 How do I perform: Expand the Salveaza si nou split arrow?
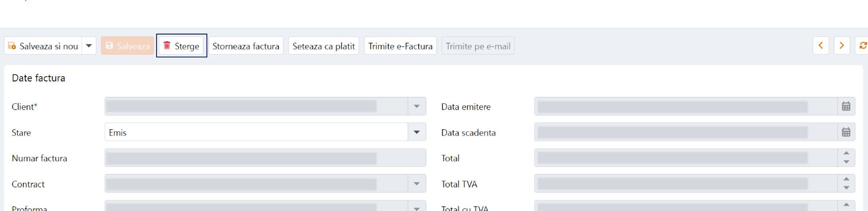point(89,46)
